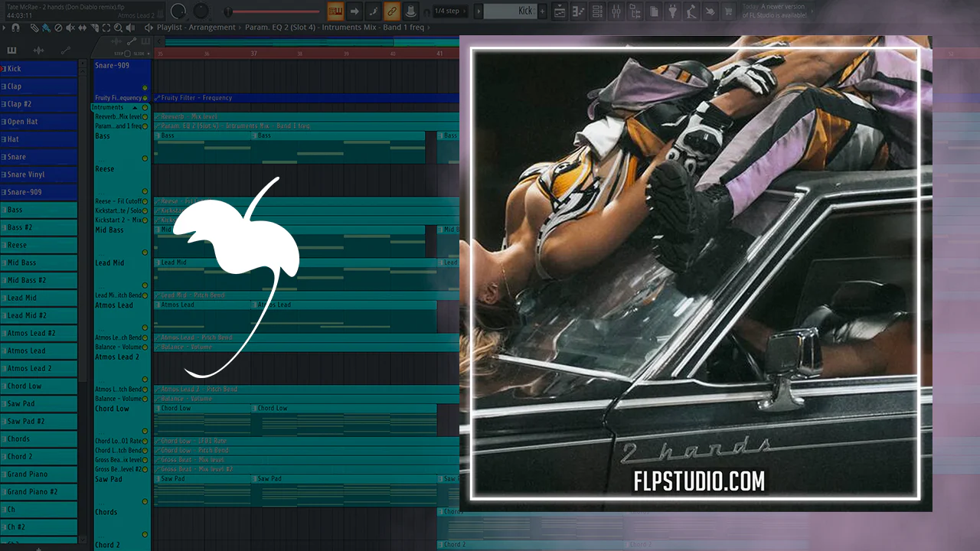Toggle the orange pattern/song mode icon
980x551 pixels.
(x=335, y=11)
